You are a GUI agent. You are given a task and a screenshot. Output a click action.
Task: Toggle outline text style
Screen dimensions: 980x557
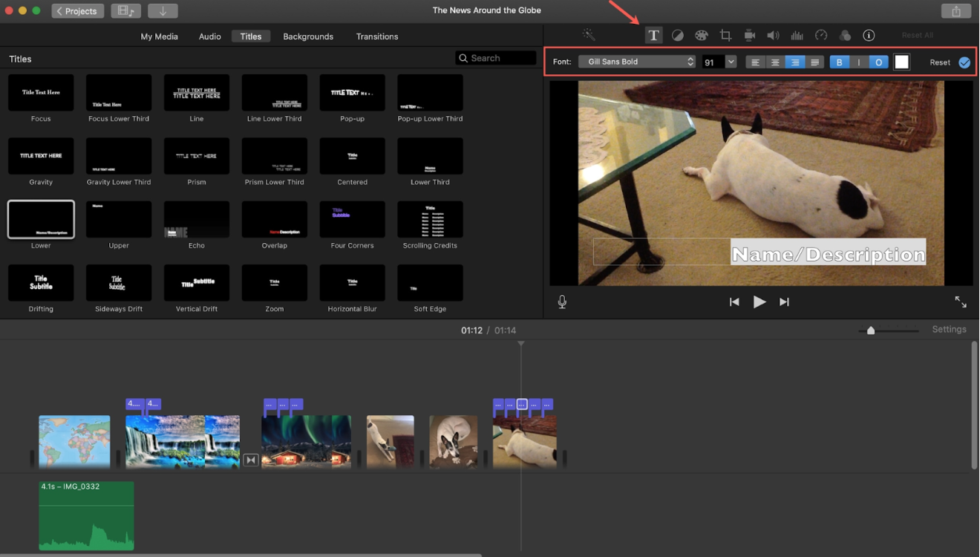(878, 62)
